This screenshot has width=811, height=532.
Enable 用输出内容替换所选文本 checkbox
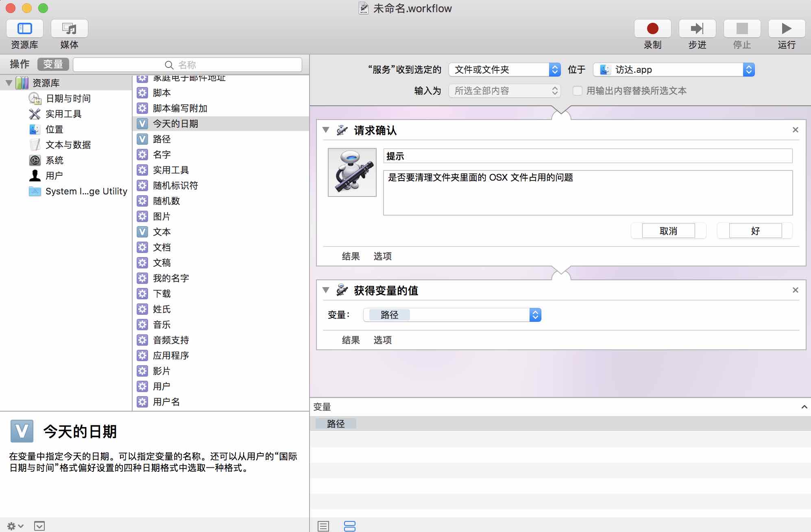coord(577,91)
